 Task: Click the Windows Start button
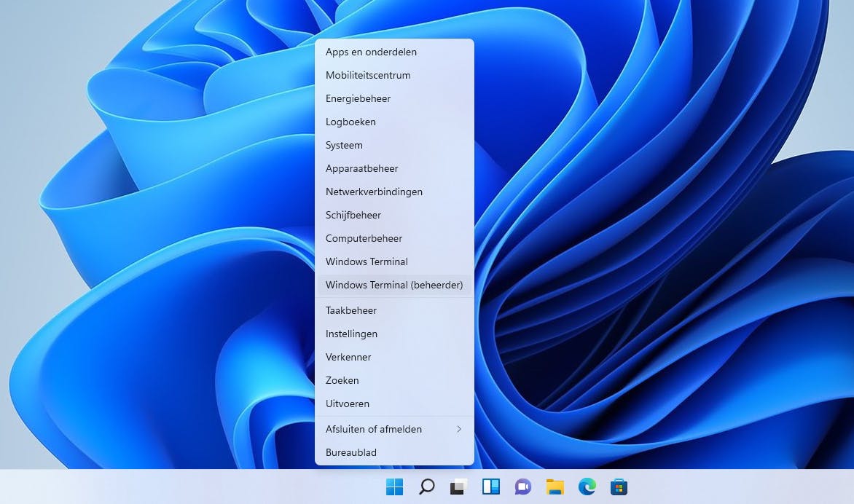[394, 487]
